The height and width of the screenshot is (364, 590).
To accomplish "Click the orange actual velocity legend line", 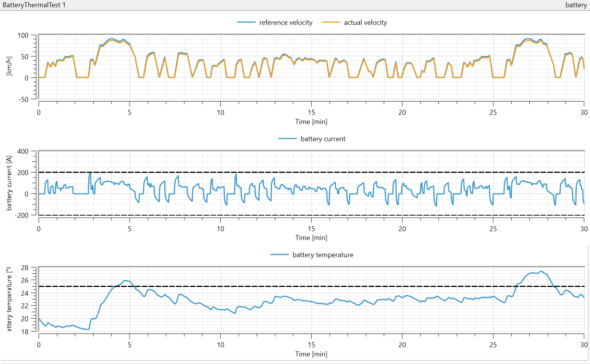I will (331, 23).
